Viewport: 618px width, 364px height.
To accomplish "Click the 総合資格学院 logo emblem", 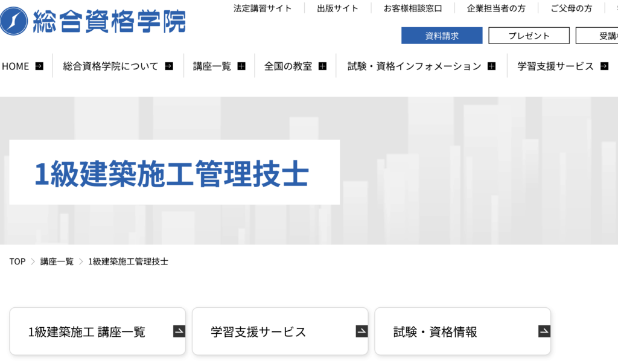I will [x=14, y=21].
